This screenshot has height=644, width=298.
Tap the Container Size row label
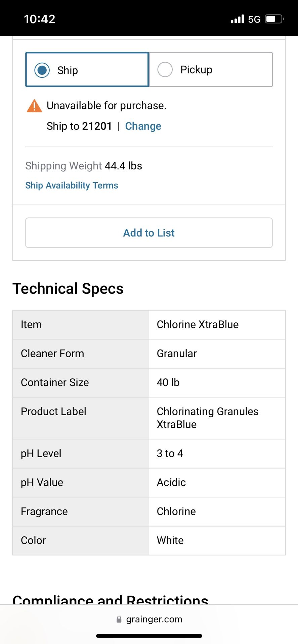[55, 382]
